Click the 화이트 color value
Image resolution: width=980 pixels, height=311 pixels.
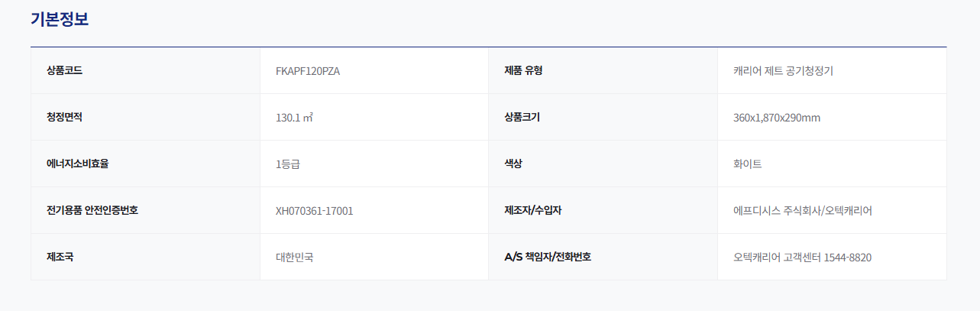(x=748, y=164)
